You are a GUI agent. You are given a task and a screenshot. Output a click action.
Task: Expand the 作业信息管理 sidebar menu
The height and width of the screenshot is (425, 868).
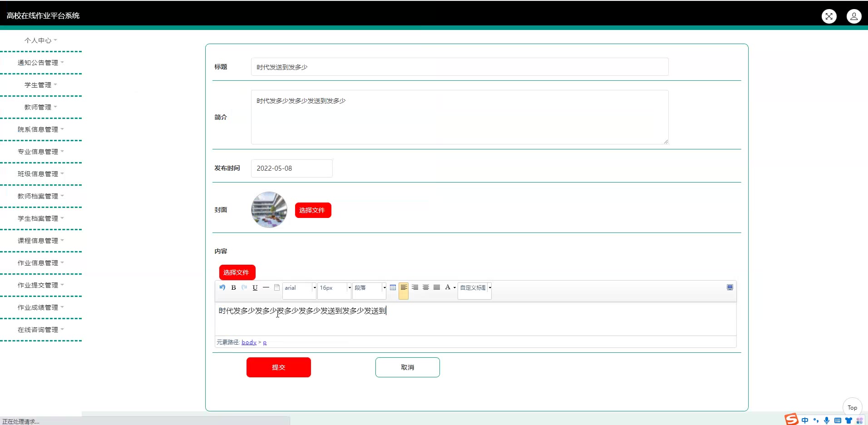coord(41,263)
